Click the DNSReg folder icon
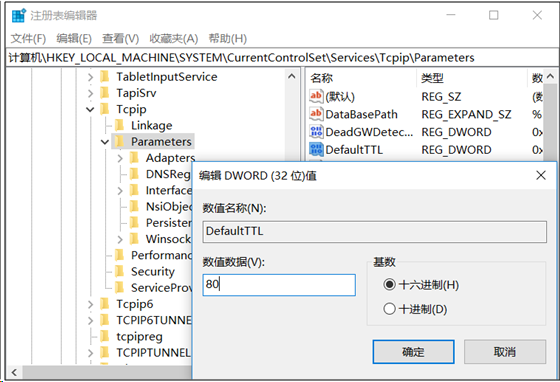Screen dimensions: 560x382 click(x=134, y=174)
